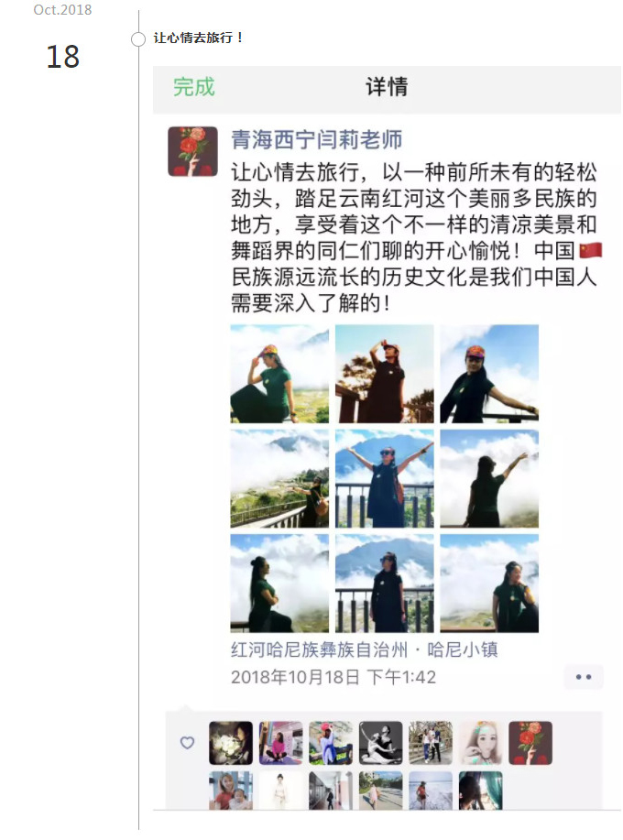
Task: Click the 详情 header title
Action: click(x=387, y=87)
